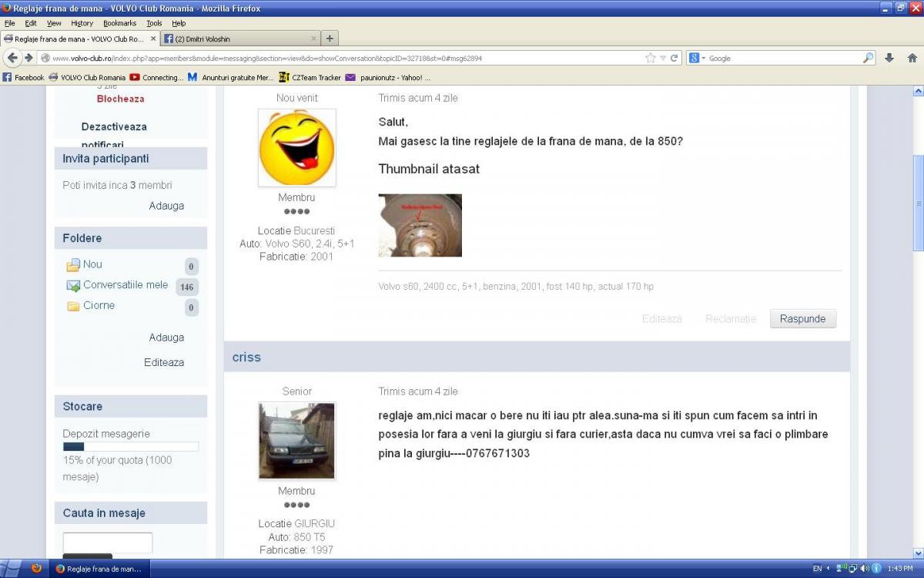Screen dimensions: 924x578
Task: Click the Editeaza link under Foldere
Action: [164, 362]
